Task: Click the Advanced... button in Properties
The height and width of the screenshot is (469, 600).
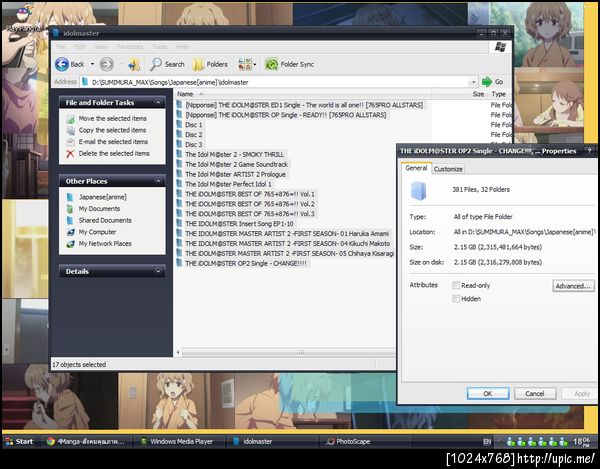Action: (573, 286)
